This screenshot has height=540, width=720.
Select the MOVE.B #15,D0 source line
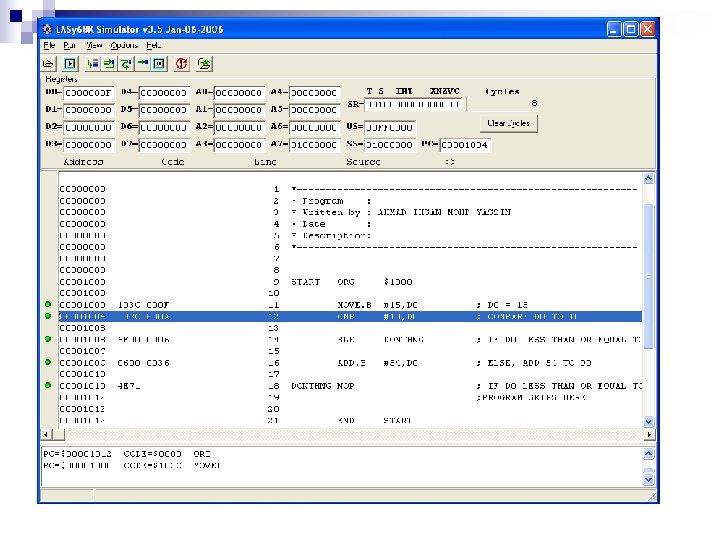350,305
